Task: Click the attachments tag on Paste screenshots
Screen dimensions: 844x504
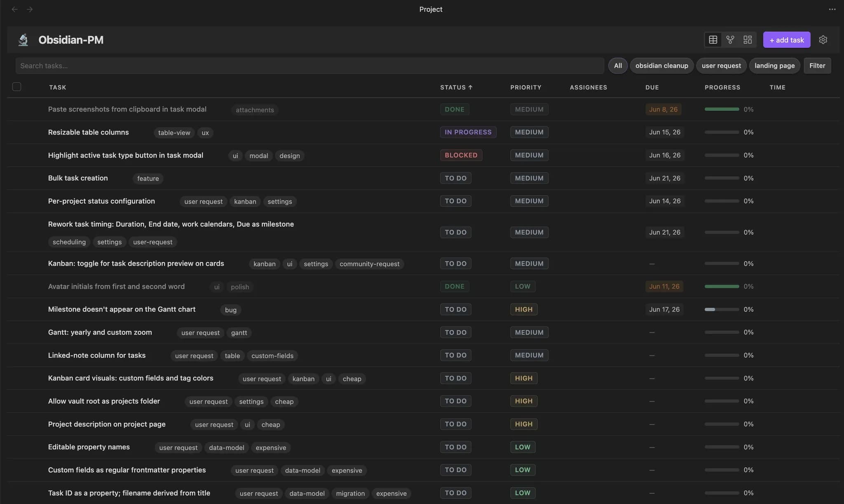Action: coord(255,110)
